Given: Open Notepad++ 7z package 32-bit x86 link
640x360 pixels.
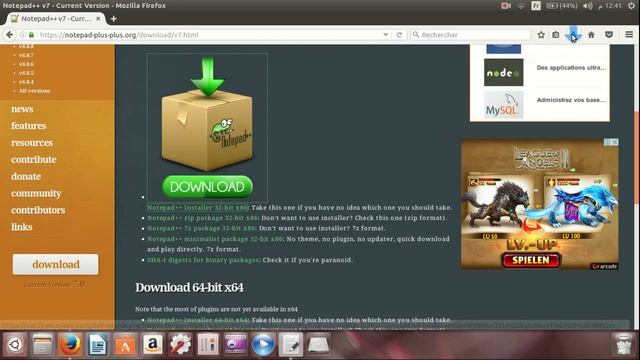Looking at the screenshot, I should [201, 228].
